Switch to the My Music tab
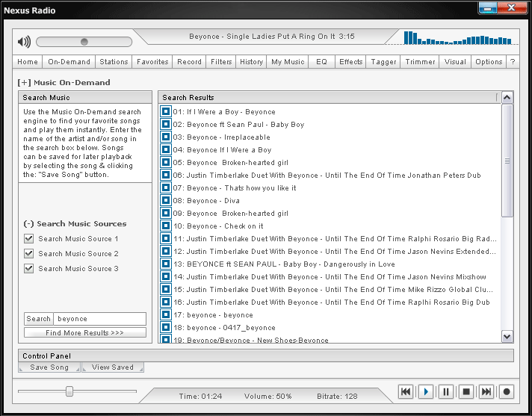532x416 pixels. point(288,62)
